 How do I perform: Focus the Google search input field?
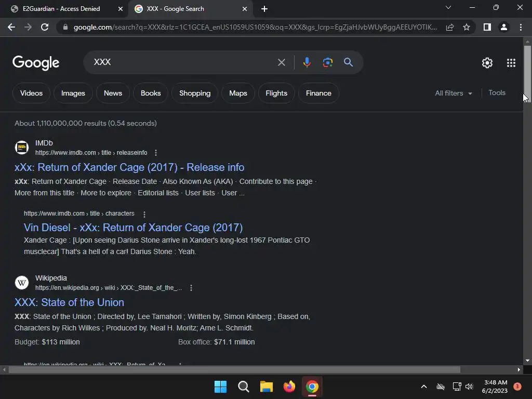pos(183,62)
